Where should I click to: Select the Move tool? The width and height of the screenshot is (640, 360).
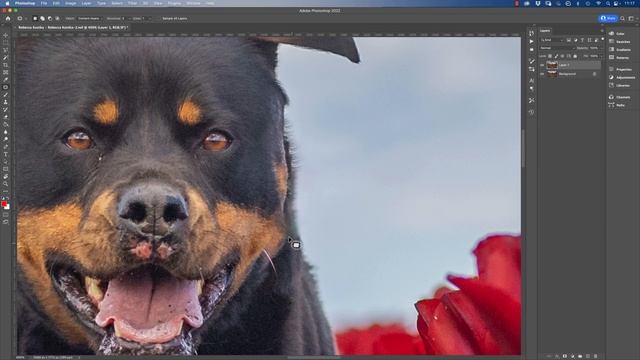(5, 36)
